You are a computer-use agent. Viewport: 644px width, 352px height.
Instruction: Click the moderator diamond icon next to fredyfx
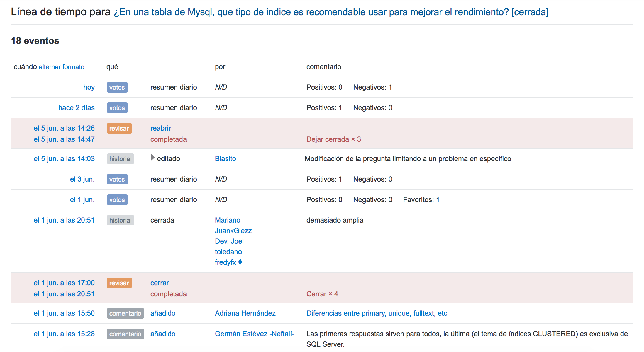point(240,262)
